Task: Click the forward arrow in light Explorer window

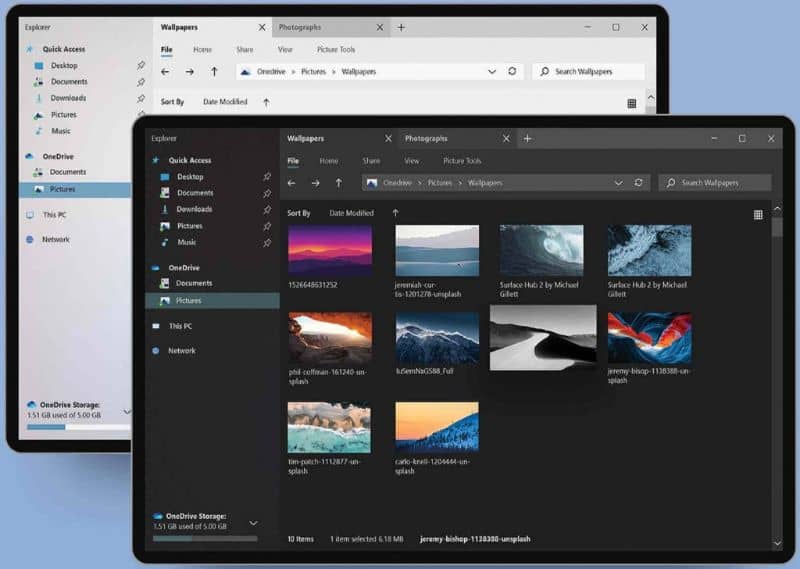Action: tap(190, 72)
